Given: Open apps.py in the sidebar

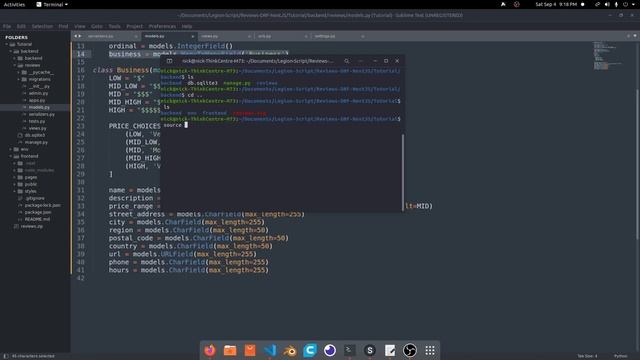Looking at the screenshot, I should pyautogui.click(x=37, y=100).
